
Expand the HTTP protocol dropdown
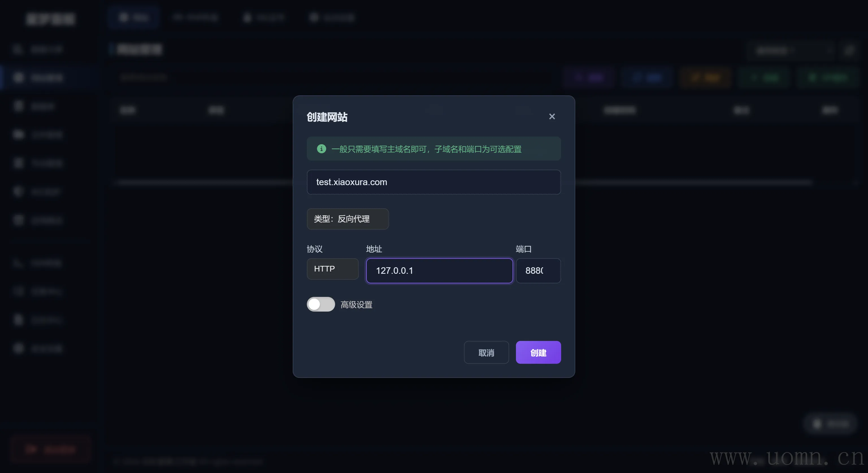pyautogui.click(x=332, y=269)
